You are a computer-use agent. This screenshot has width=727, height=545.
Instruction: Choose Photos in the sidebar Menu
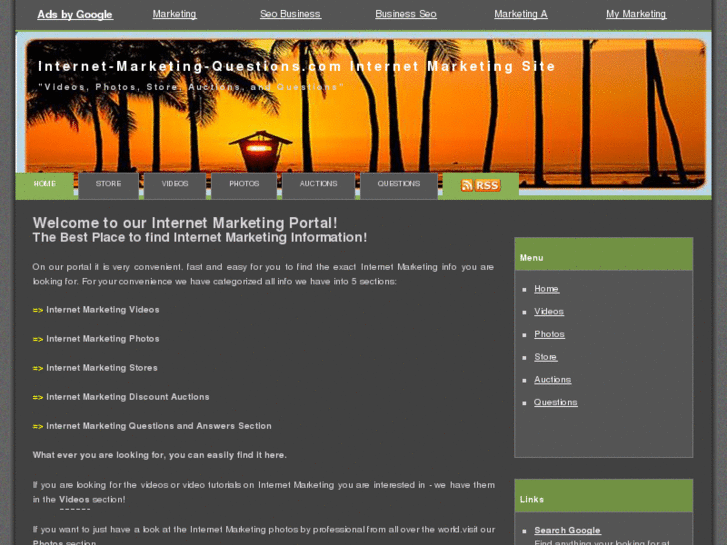[x=549, y=334]
